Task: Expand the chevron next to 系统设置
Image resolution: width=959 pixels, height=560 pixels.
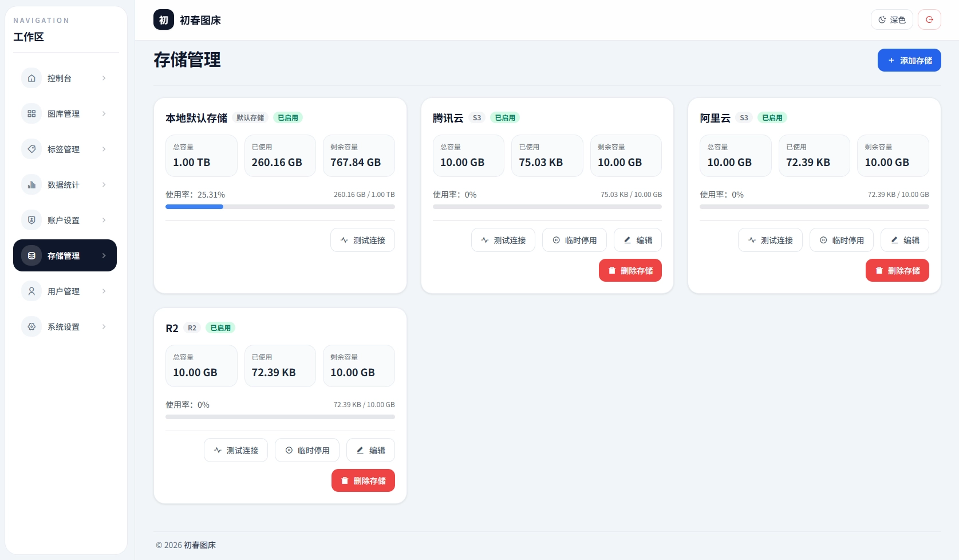Action: pos(104,326)
